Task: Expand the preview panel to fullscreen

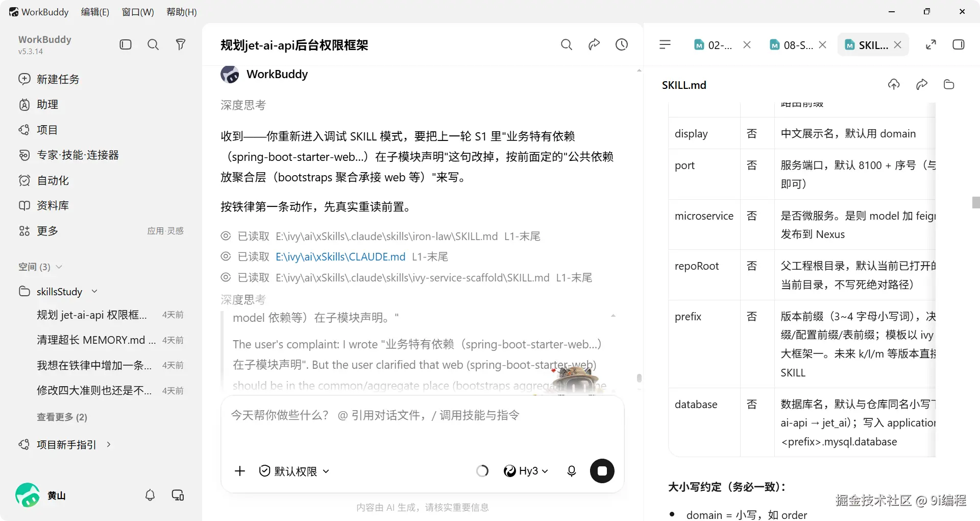Action: click(x=931, y=45)
